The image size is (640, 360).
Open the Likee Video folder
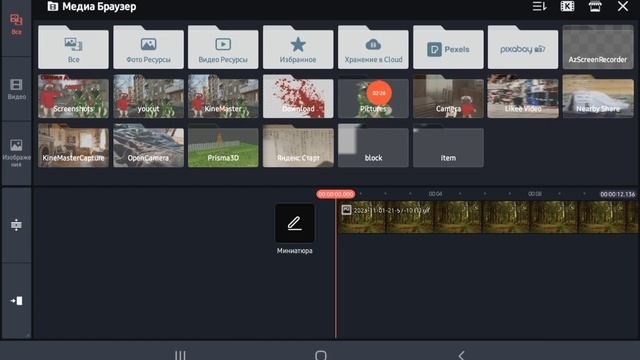click(523, 96)
